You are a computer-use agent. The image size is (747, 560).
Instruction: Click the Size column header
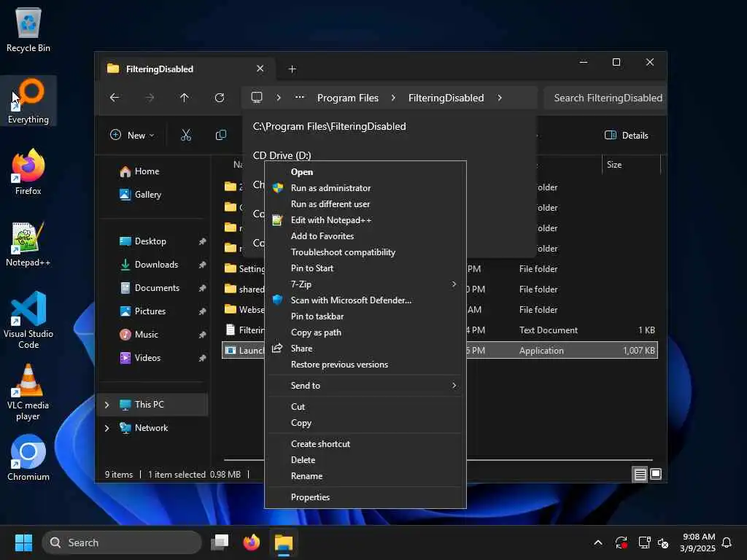631,165
